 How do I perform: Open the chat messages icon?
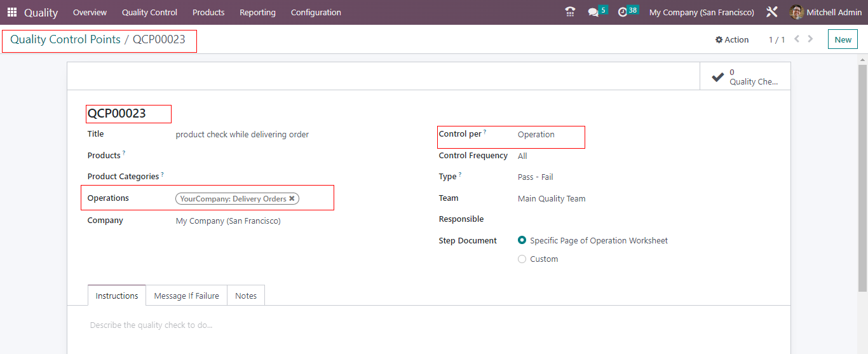point(593,12)
